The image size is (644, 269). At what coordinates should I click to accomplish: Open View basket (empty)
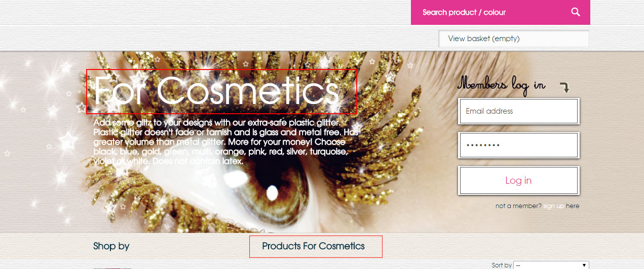point(514,39)
